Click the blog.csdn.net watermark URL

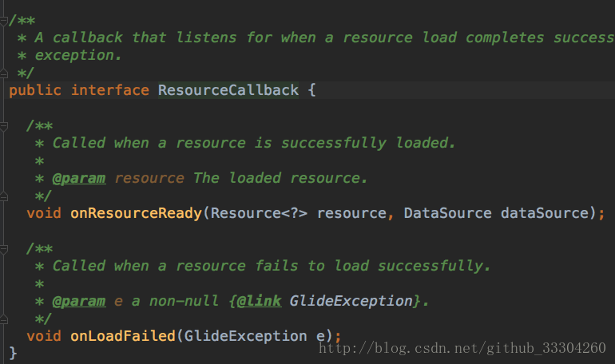pos(462,348)
